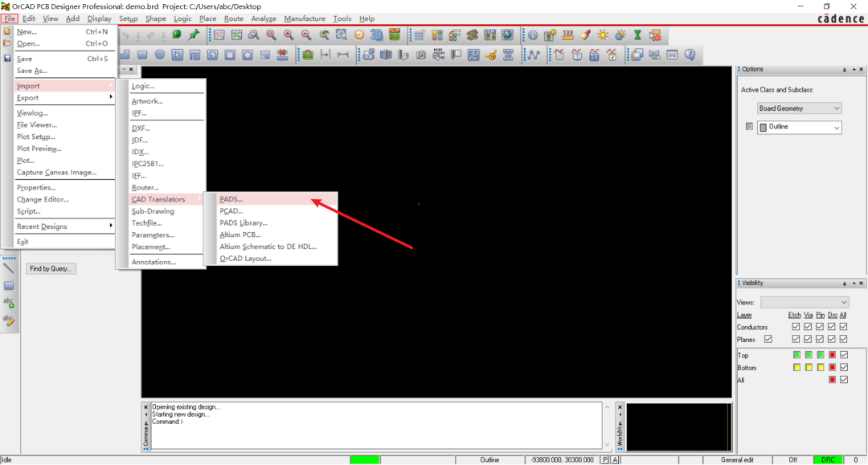Click the zoom previous icon
868x465 pixels.
point(324,35)
